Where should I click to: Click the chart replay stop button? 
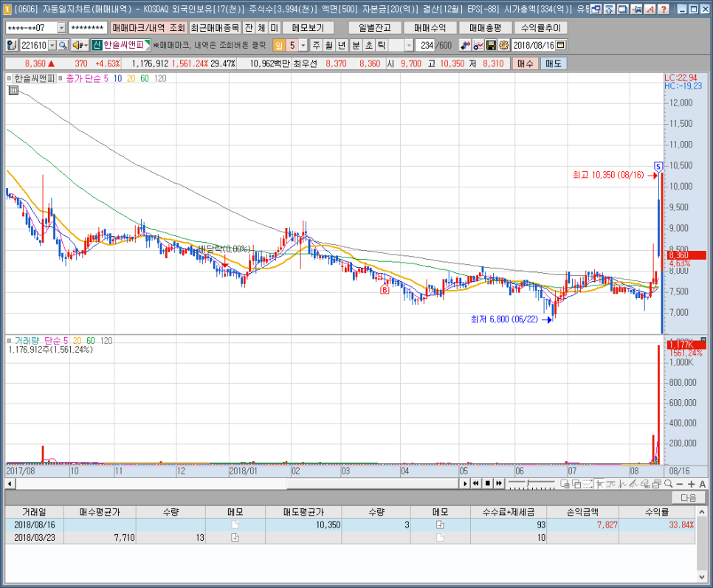[487, 483]
